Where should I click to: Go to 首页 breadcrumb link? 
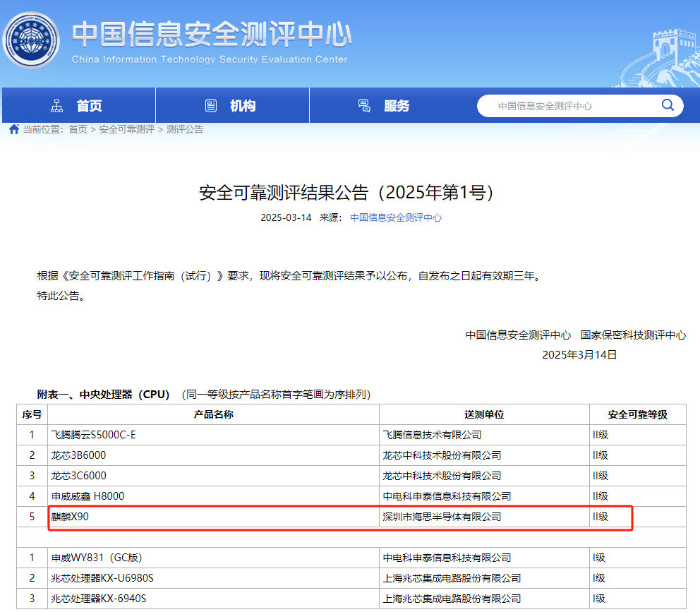point(78,130)
